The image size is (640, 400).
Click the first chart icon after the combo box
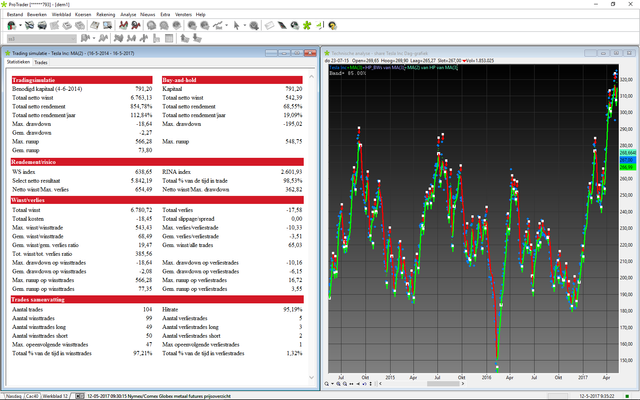pos(85,38)
